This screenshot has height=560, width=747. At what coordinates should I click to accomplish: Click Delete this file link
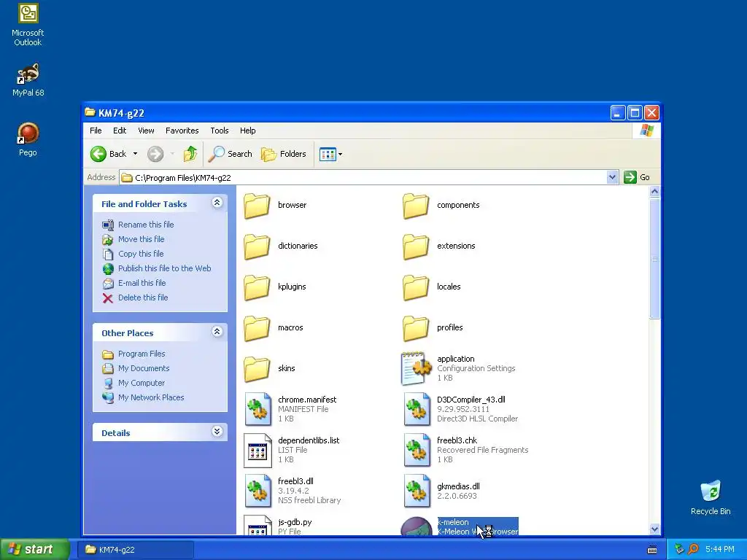pos(143,297)
